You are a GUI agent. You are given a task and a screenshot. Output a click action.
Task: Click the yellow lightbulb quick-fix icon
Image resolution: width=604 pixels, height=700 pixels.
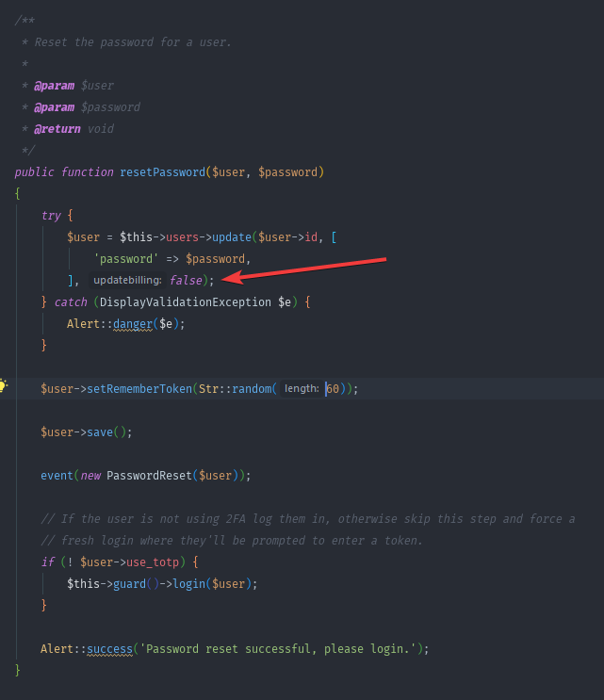[x=3, y=387]
